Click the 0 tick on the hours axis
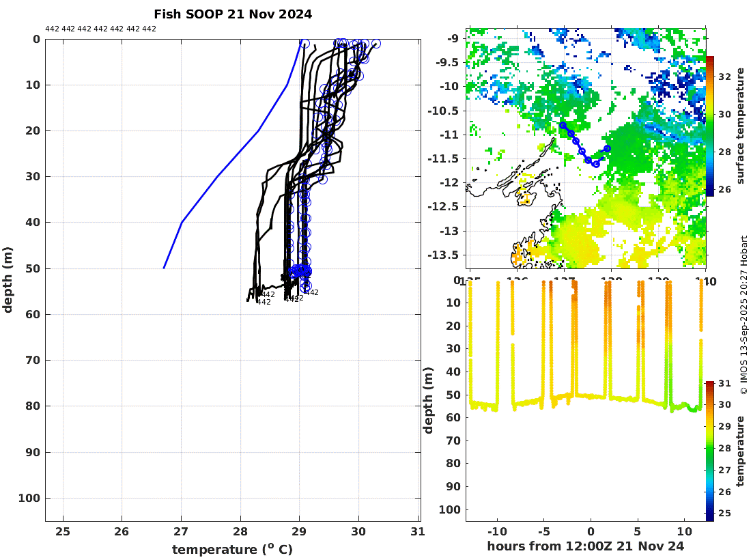Viewport: 751px width, 560px height. coord(591,531)
